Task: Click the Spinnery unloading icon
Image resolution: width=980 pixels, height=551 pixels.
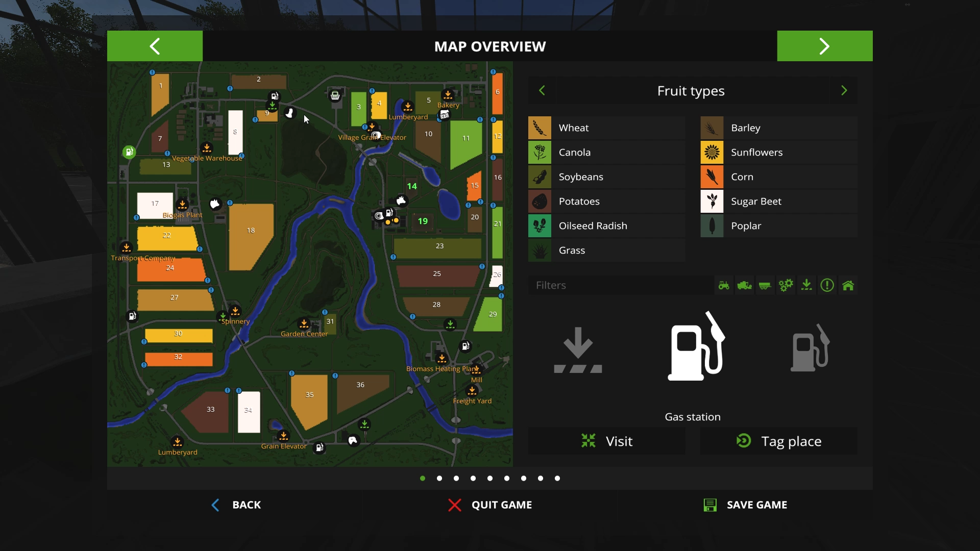Action: pyautogui.click(x=235, y=311)
